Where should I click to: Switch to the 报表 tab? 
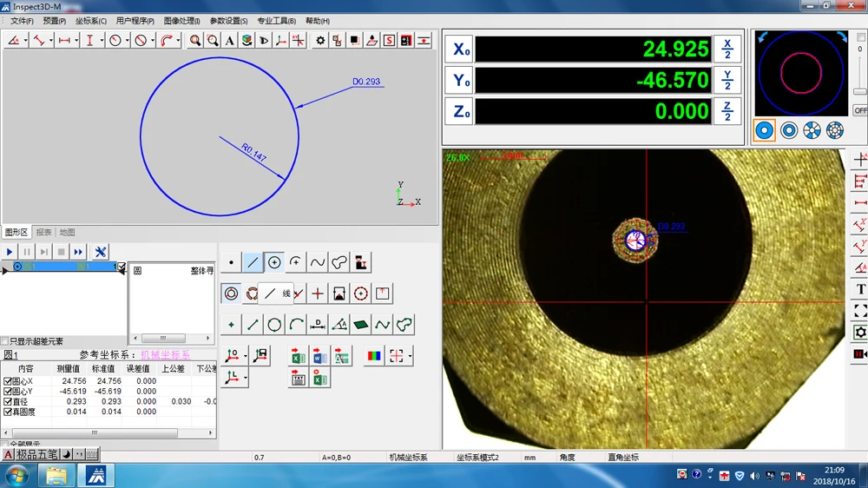[x=43, y=233]
